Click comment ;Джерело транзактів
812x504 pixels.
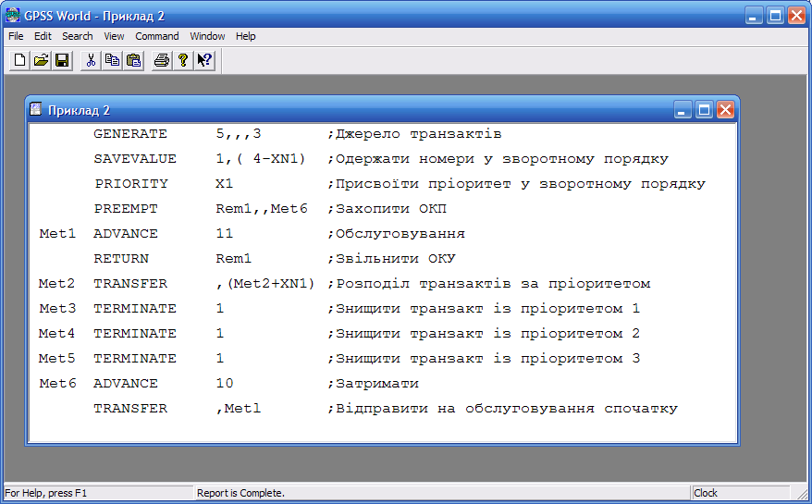point(414,134)
